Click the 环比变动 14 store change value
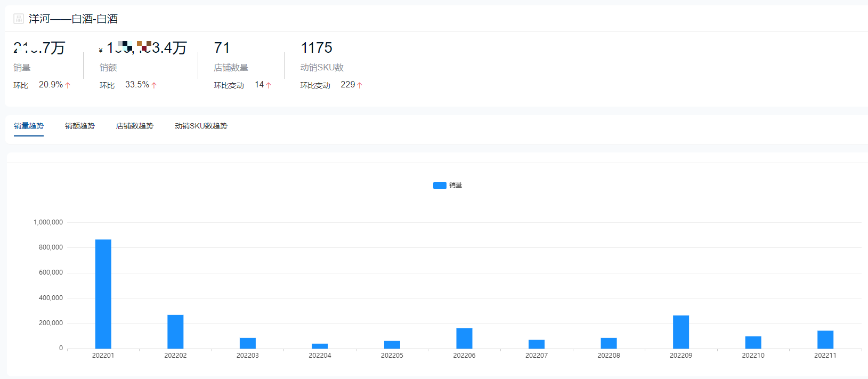The image size is (868, 379). [259, 85]
